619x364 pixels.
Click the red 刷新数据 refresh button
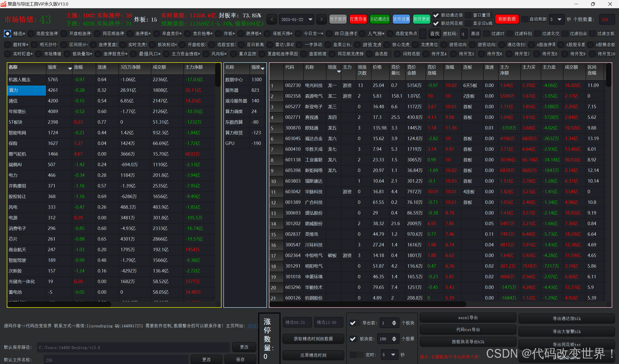click(507, 19)
